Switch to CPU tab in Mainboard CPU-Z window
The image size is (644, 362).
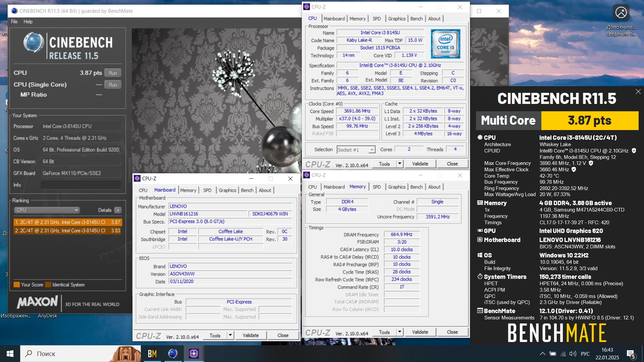click(x=143, y=190)
